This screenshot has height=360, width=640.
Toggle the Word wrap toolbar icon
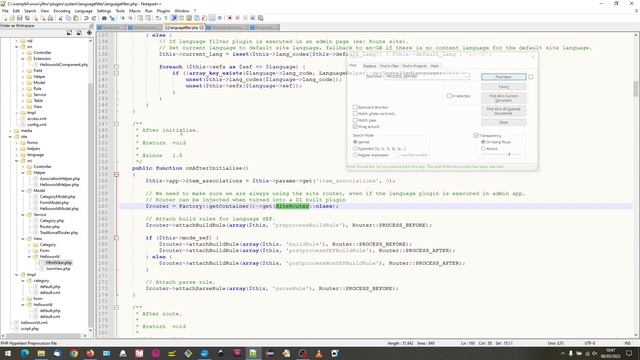click(158, 18)
